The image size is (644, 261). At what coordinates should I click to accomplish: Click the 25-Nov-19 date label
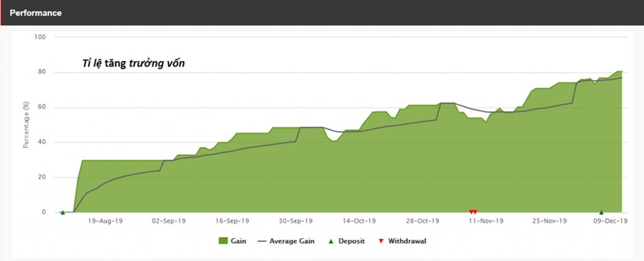[x=549, y=221]
